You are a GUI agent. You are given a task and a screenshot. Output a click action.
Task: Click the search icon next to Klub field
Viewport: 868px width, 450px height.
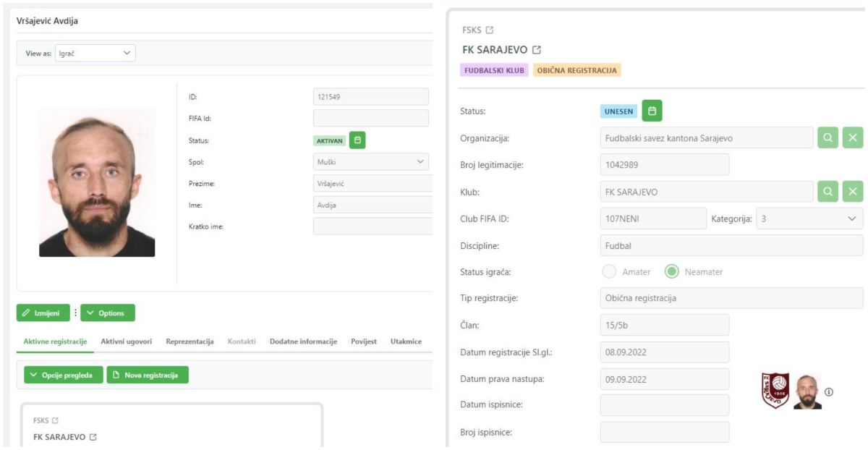tap(828, 191)
